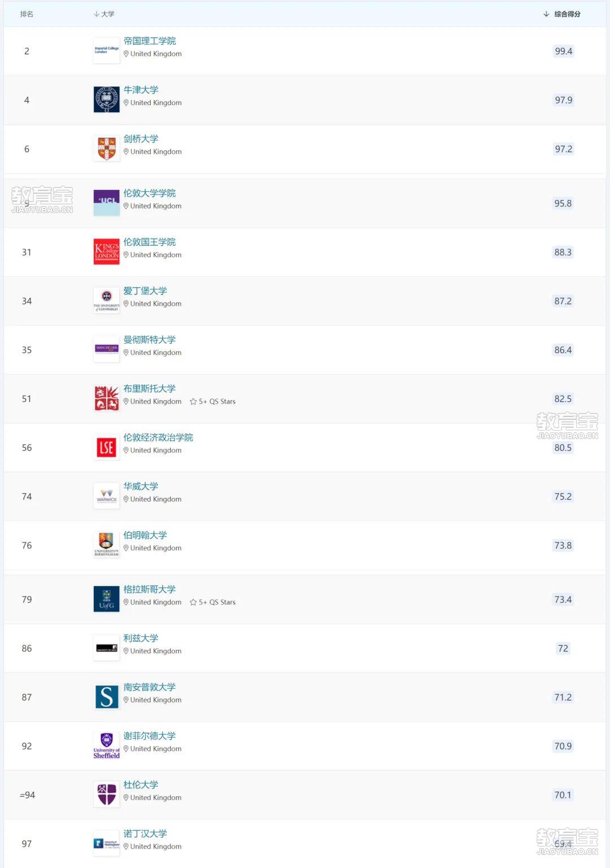The image size is (610, 868).
Task: Click the King's College London red logo
Action: pyautogui.click(x=107, y=251)
